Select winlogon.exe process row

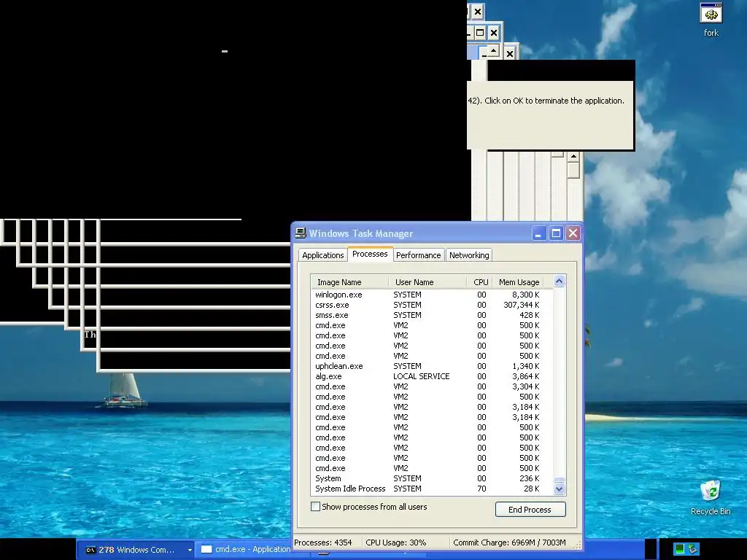(432, 295)
